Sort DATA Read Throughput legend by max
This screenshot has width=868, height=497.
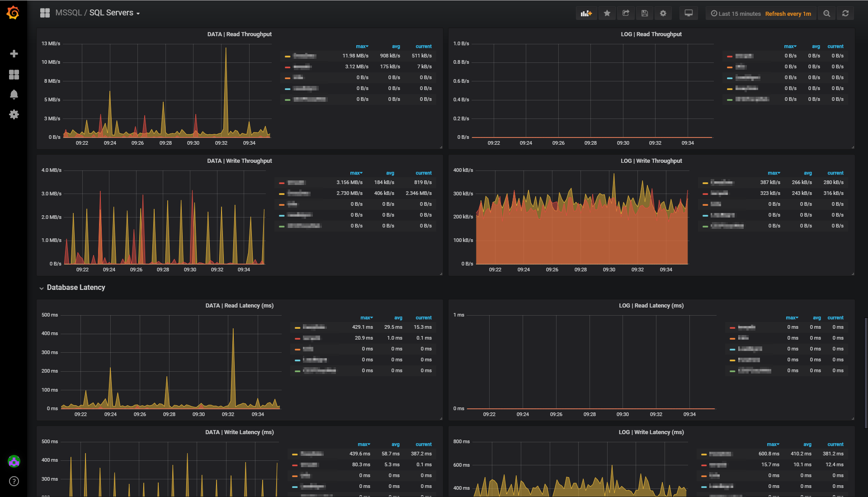point(362,46)
